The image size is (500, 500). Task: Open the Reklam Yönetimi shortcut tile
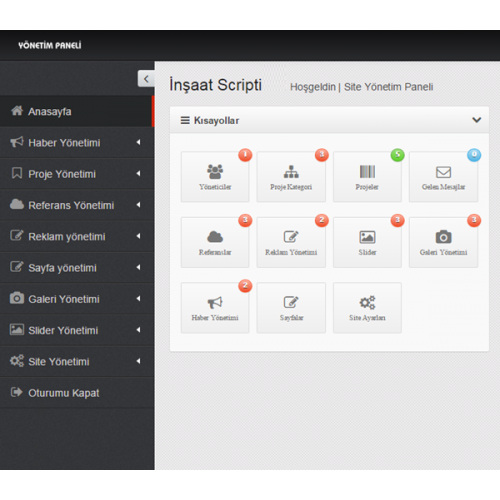pos(291,242)
